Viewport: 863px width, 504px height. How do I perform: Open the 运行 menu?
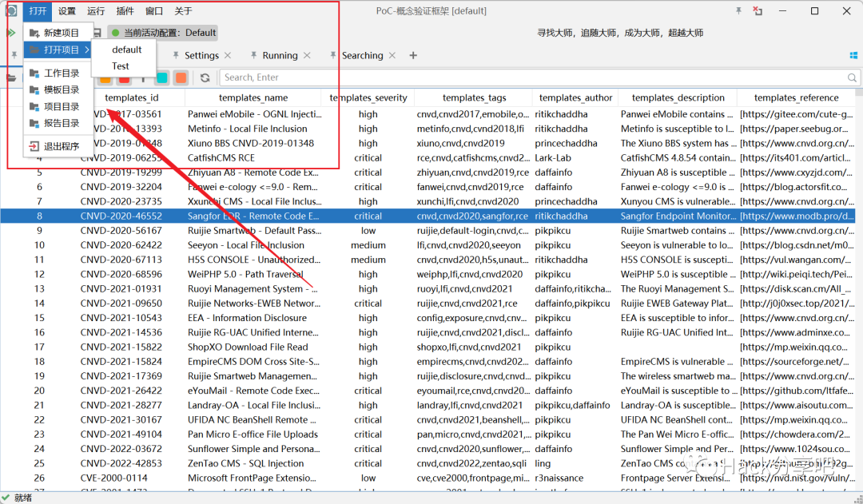tap(96, 11)
